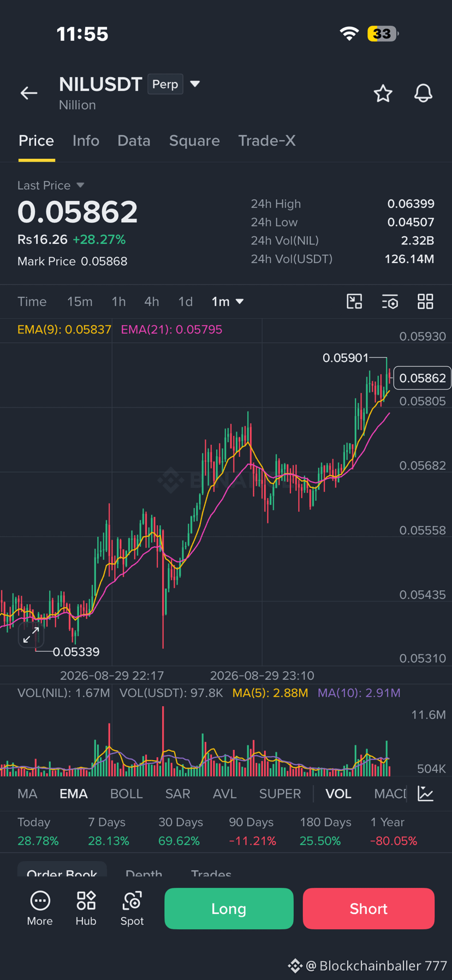The width and height of the screenshot is (452, 980).
Task: Enable the SUPER indicator
Action: click(x=280, y=794)
